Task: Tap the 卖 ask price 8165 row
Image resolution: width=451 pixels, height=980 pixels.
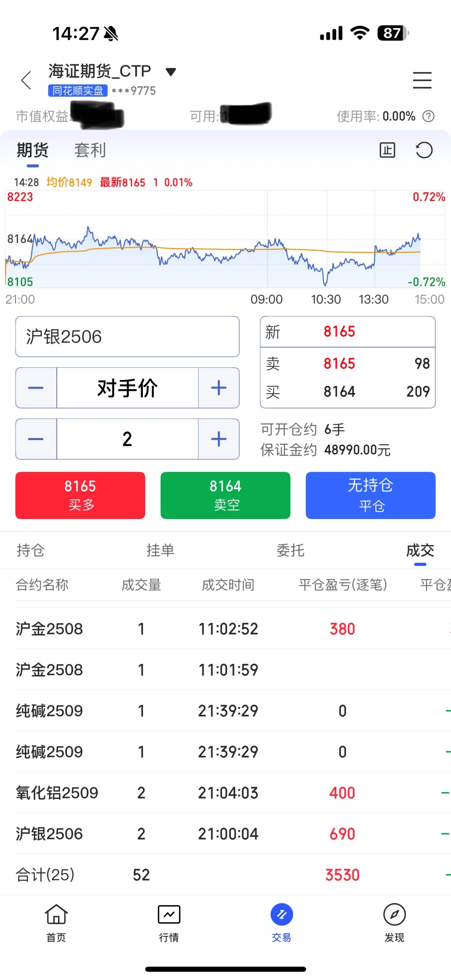Action: pos(347,364)
